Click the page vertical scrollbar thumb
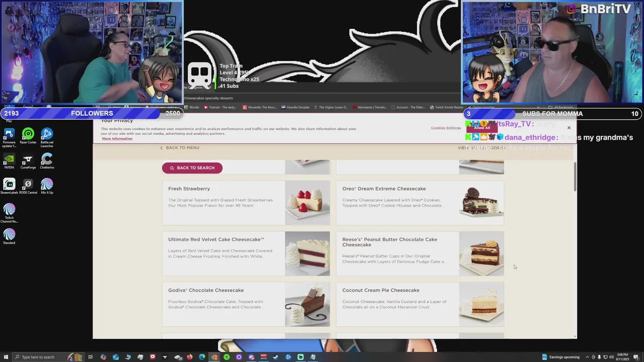 [x=575, y=177]
